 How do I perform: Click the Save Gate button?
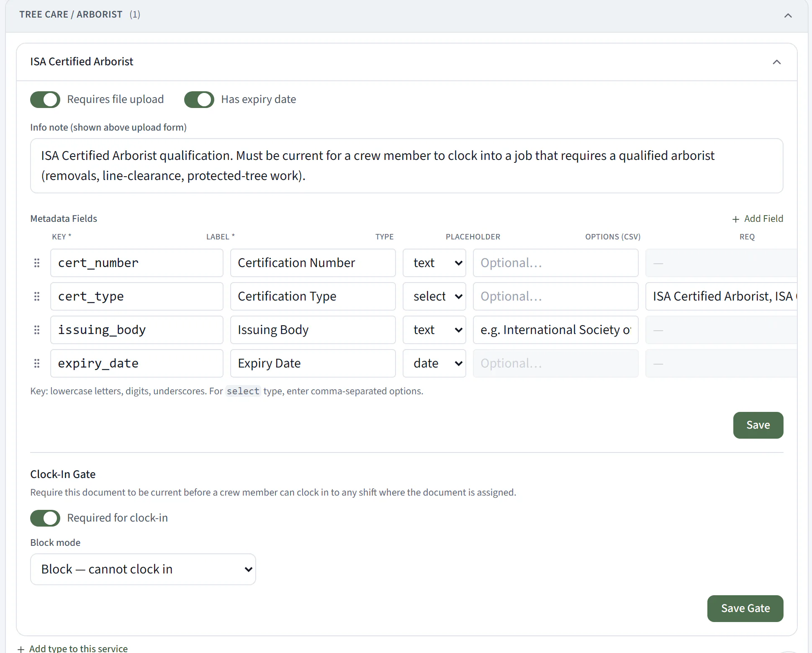coord(745,609)
